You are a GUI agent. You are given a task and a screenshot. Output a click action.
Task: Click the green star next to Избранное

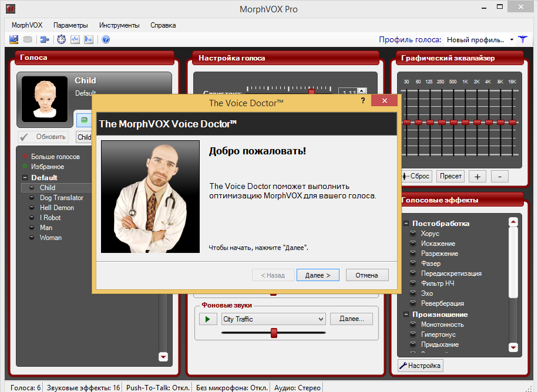(25, 166)
